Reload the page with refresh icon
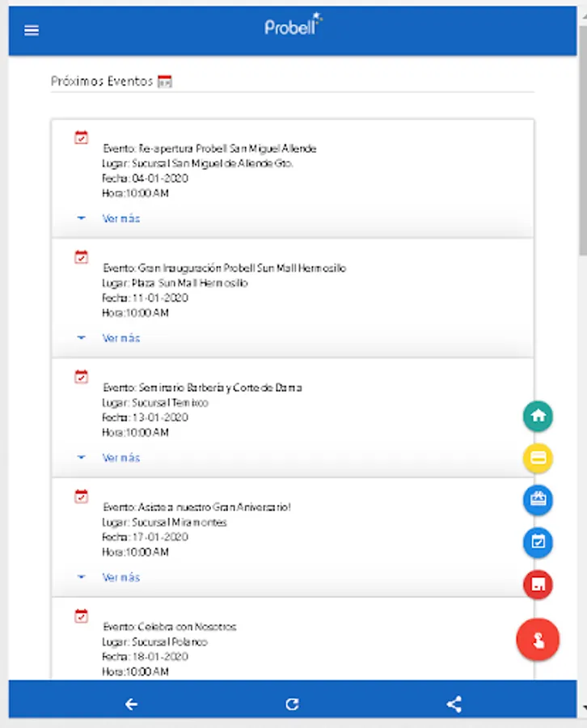 (293, 705)
